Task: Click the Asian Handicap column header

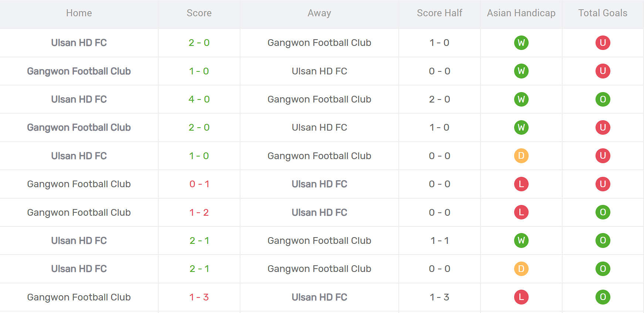Action: (521, 13)
